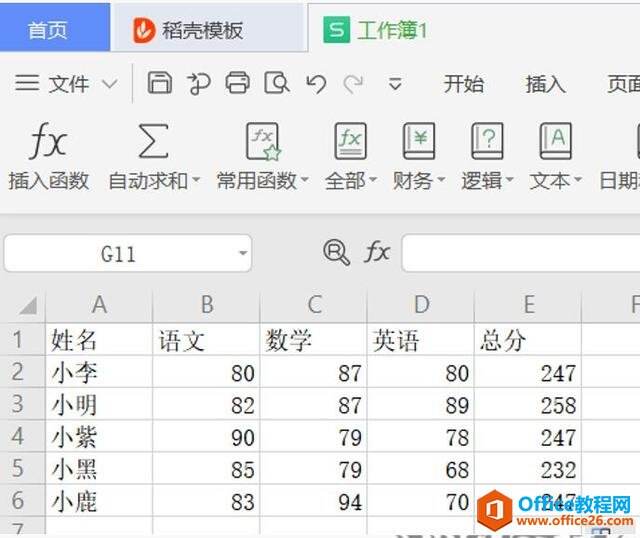640x538 pixels.
Task: Select cell E3 containing 258
Action: [528, 405]
